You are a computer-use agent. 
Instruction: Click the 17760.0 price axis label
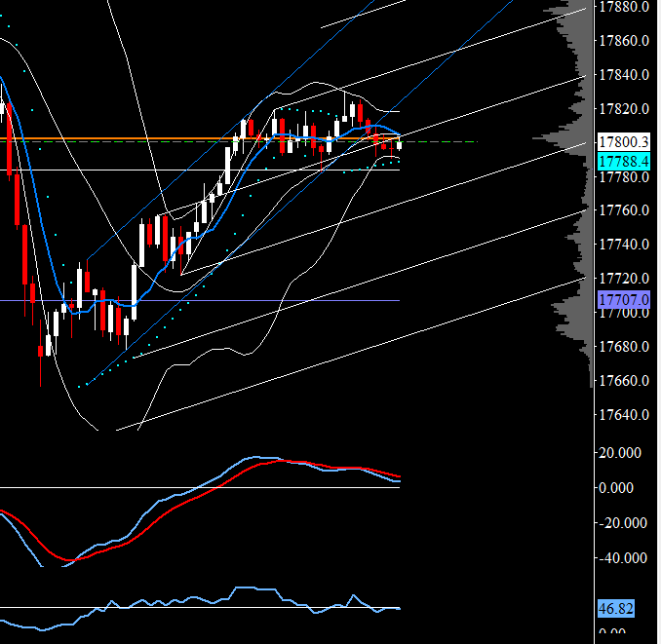624,210
